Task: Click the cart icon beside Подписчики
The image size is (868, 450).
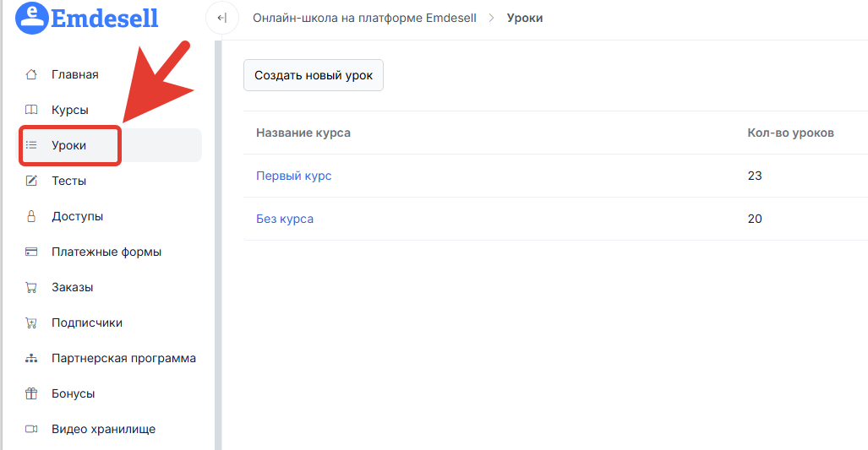Action: [x=31, y=323]
